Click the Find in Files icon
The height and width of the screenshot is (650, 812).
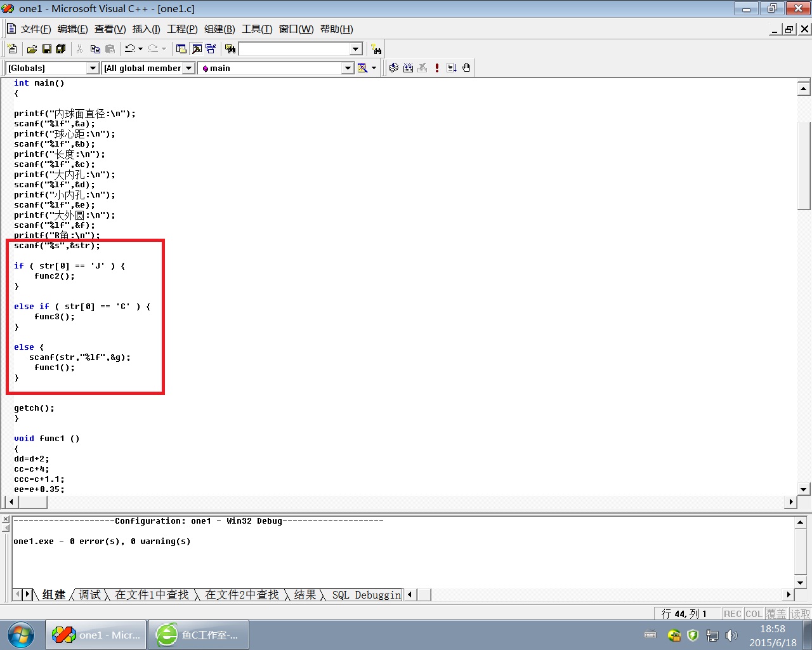(x=230, y=49)
